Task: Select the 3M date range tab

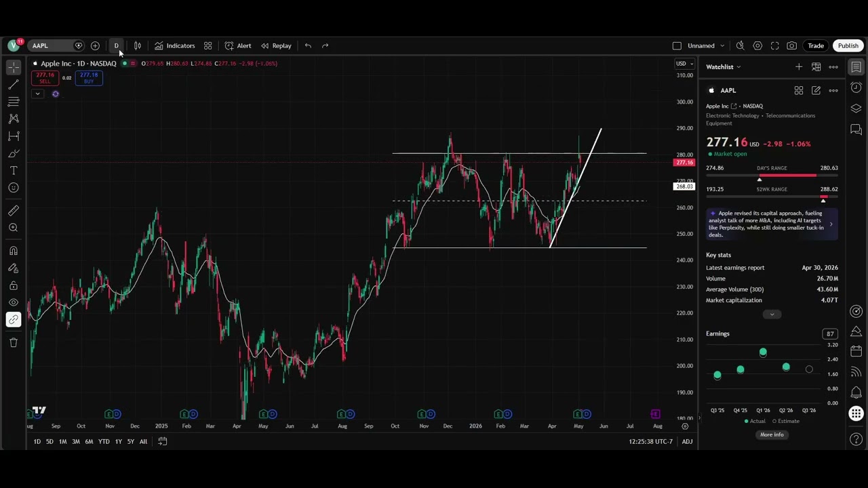Action: [x=76, y=442]
